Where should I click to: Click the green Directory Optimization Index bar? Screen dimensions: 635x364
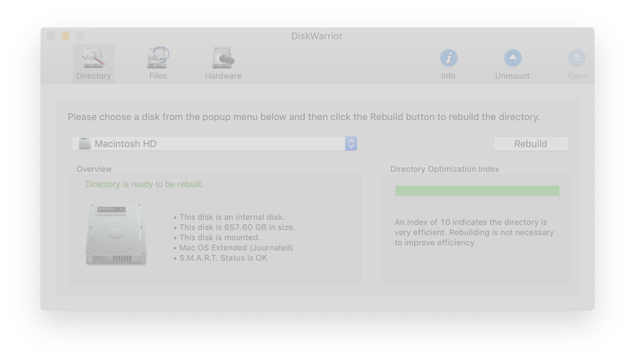tap(477, 191)
